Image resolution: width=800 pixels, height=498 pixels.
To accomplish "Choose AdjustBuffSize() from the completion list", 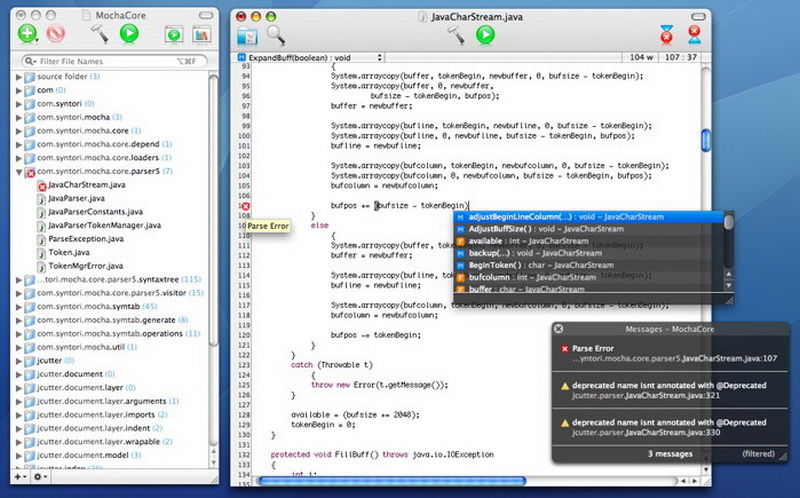I will (588, 229).
